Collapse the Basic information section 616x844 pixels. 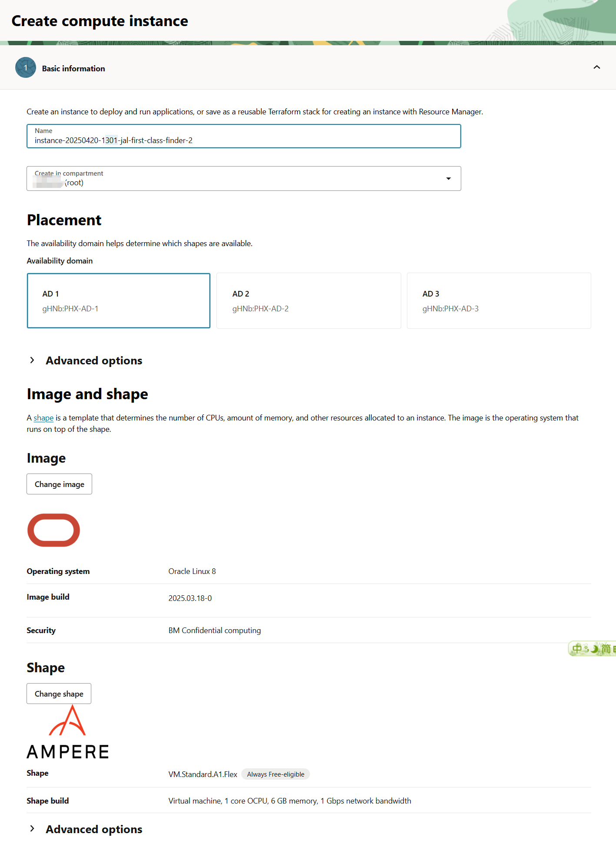coord(596,67)
